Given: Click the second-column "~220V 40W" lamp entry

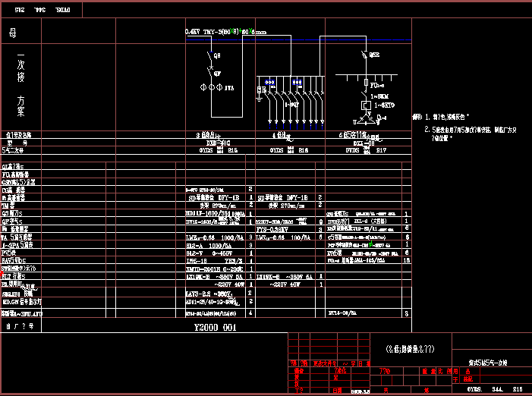Looking at the screenshot, I should click(285, 284).
